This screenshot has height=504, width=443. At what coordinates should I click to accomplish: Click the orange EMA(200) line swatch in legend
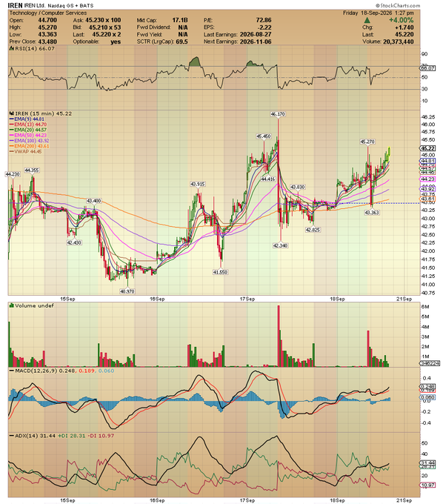[x=12, y=146]
